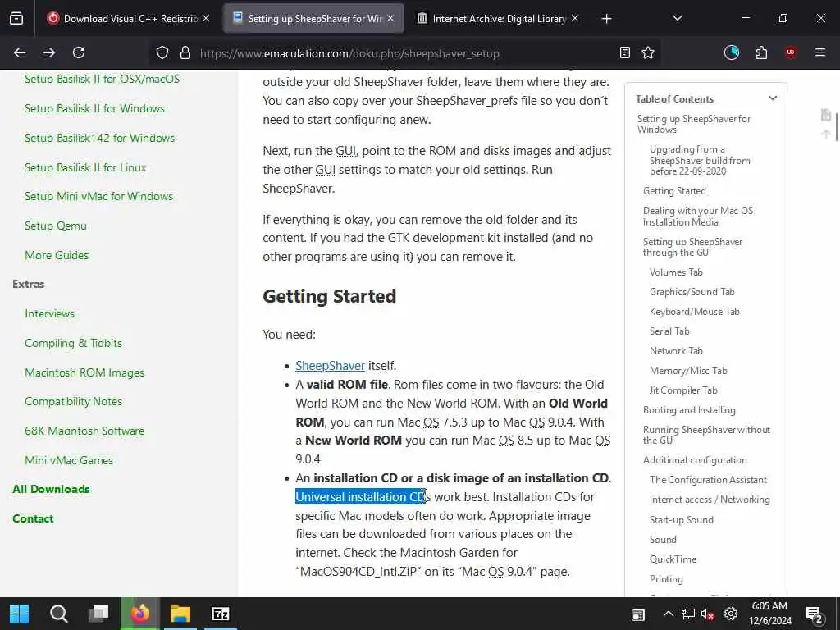Jump to Dealing with your Mac OS Installation Media

698,217
